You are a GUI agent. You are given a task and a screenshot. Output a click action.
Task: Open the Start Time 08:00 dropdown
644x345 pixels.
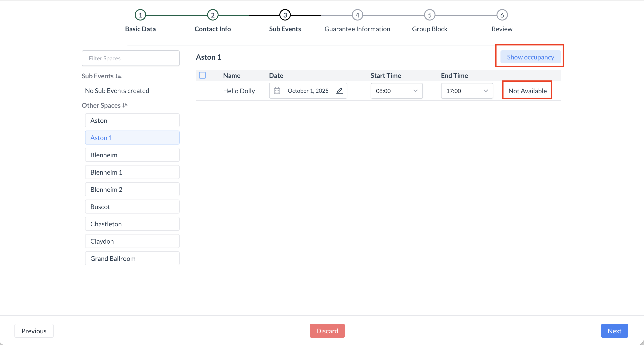[397, 91]
